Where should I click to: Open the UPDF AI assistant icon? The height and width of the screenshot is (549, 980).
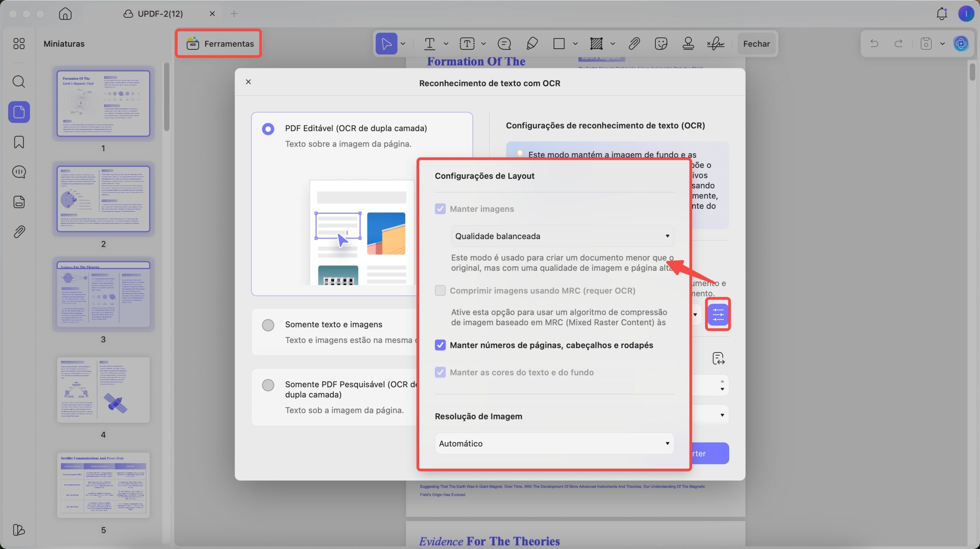[x=961, y=43]
